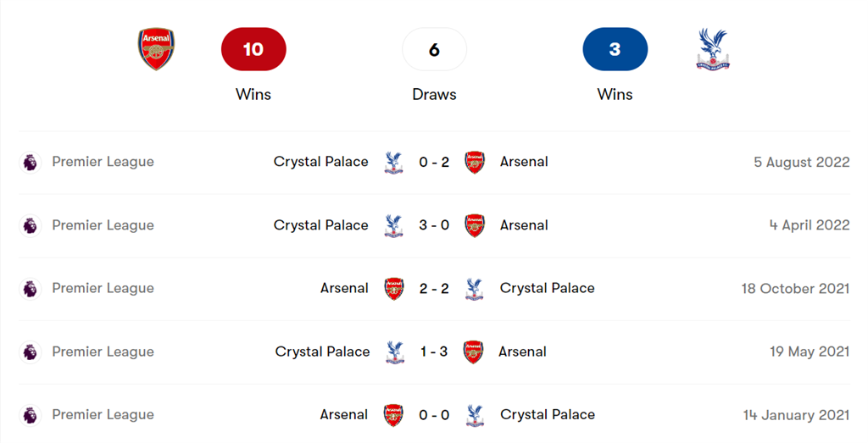868x443 pixels.
Task: Click Premier League icon in 14 January 2021 row
Action: (x=30, y=415)
